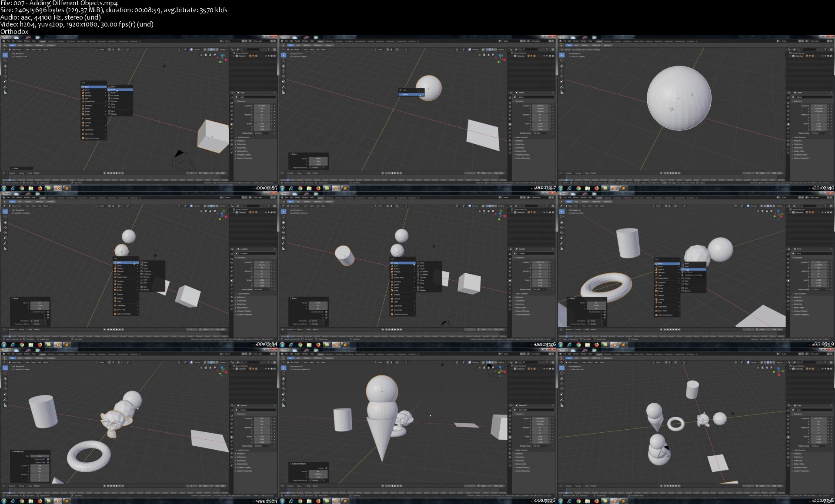Click the Subtract button in the 00:00:55 frame header
The height and width of the screenshot is (504, 835).
tap(28, 45)
